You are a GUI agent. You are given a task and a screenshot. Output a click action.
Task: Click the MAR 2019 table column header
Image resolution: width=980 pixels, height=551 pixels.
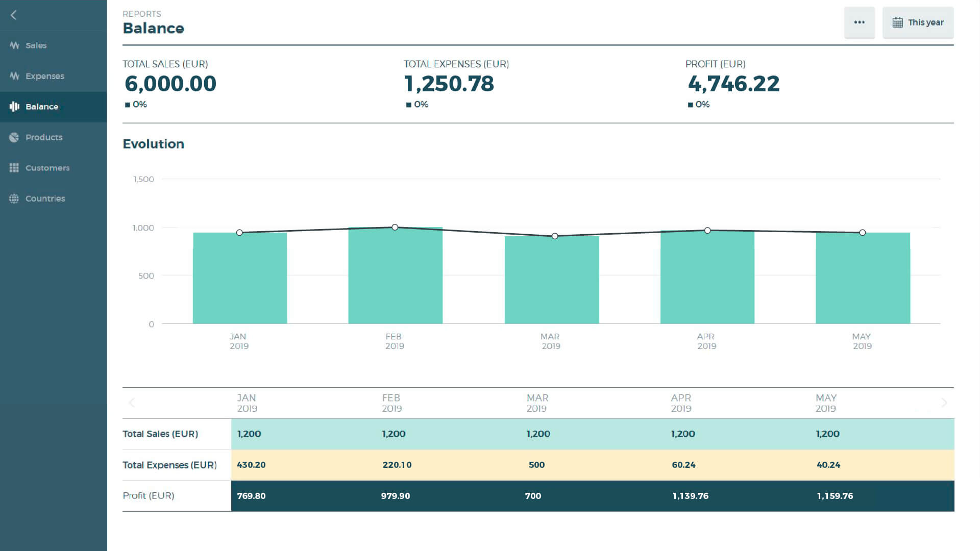tap(537, 403)
